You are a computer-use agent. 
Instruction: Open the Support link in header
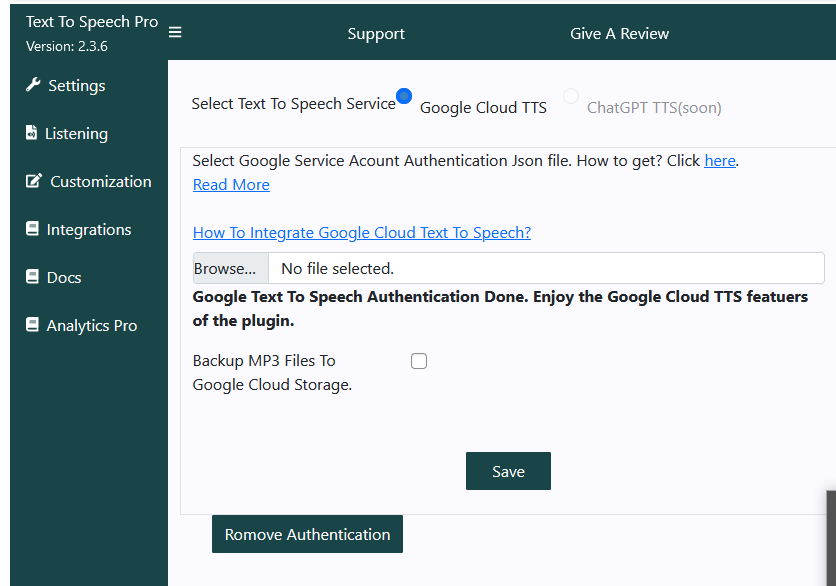click(376, 34)
